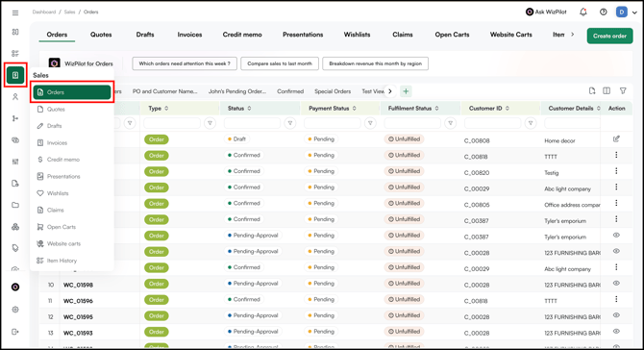The height and width of the screenshot is (350, 644).
Task: Go to Presentations tab
Action: point(303,35)
